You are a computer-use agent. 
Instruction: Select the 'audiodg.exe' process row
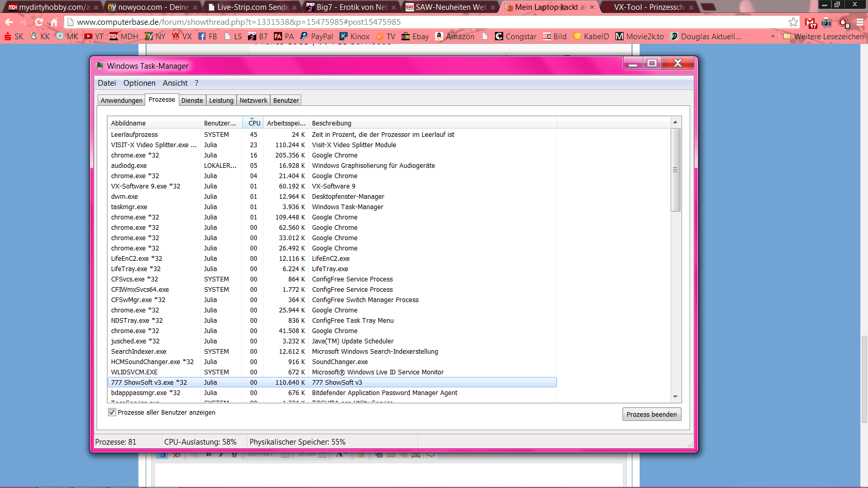[332, 166]
